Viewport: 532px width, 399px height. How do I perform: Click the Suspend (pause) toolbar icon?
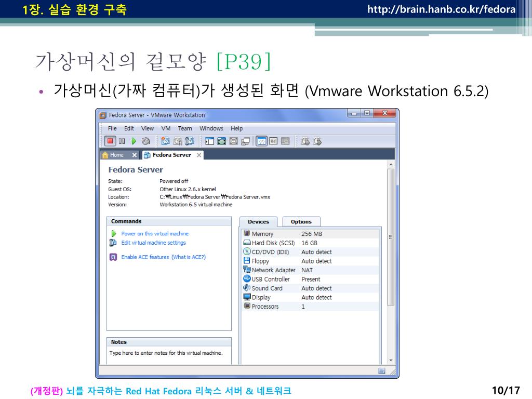coord(122,141)
